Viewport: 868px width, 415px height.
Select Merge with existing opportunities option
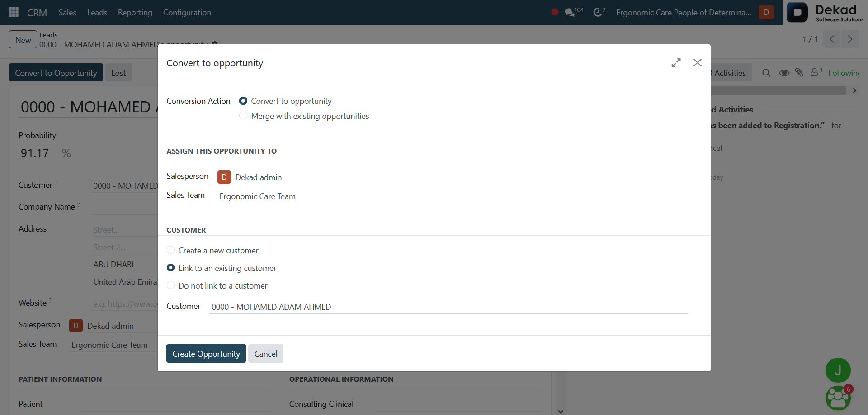243,116
